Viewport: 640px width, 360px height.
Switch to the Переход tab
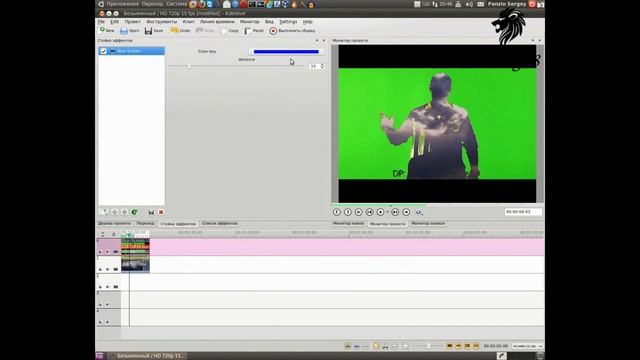coord(145,223)
